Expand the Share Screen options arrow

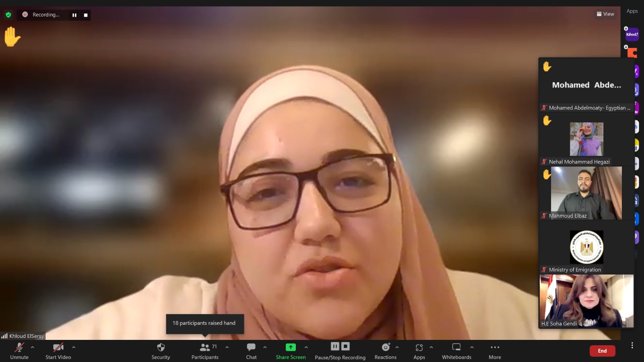coord(306,347)
